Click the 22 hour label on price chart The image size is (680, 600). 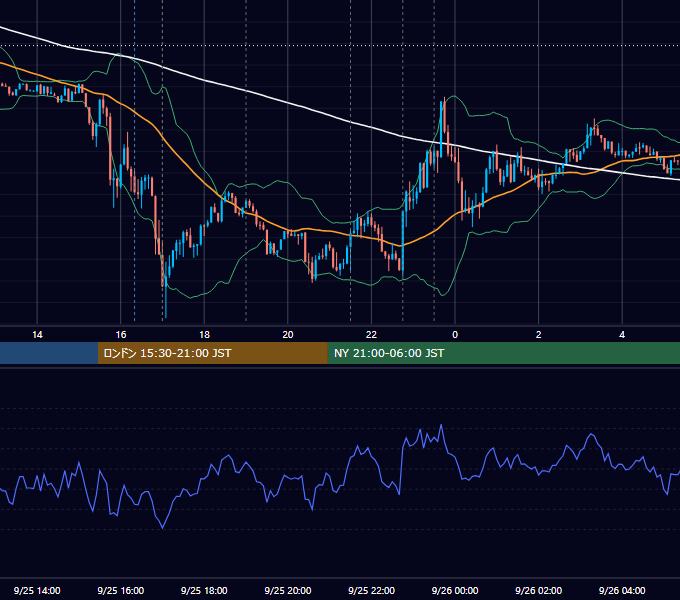pyautogui.click(x=371, y=335)
